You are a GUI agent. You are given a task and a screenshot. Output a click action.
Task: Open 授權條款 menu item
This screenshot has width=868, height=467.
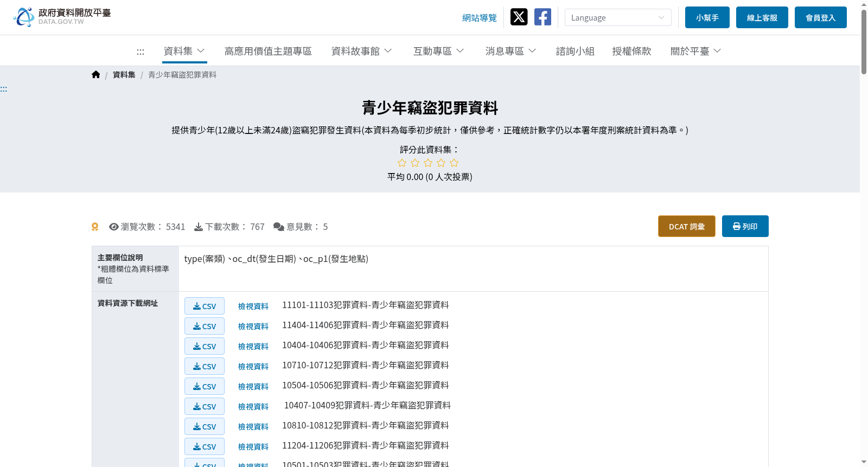(631, 51)
